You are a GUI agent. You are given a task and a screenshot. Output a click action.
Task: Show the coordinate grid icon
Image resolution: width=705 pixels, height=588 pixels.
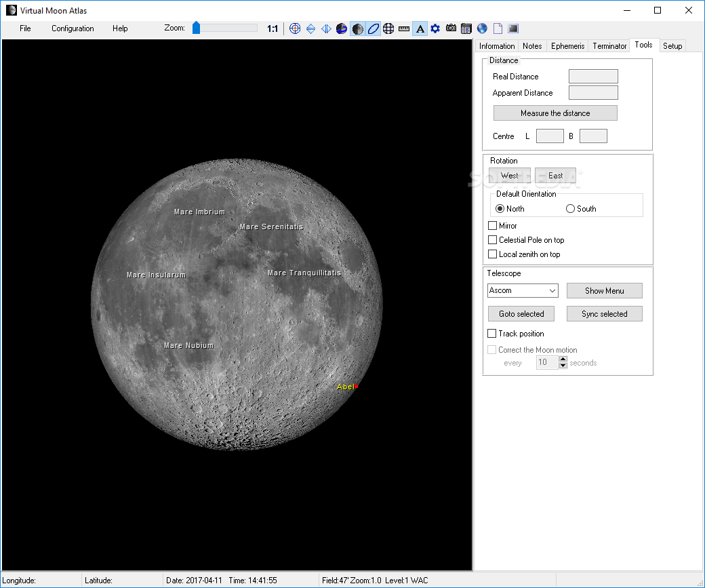[388, 28]
